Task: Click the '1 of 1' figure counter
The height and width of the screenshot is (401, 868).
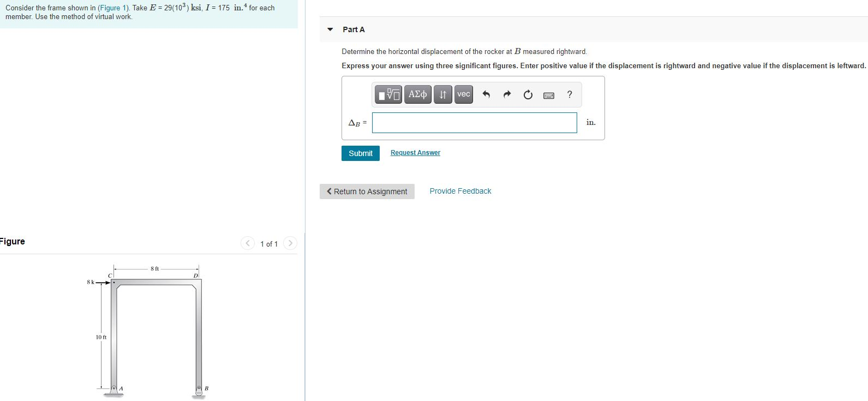Action: [x=269, y=244]
